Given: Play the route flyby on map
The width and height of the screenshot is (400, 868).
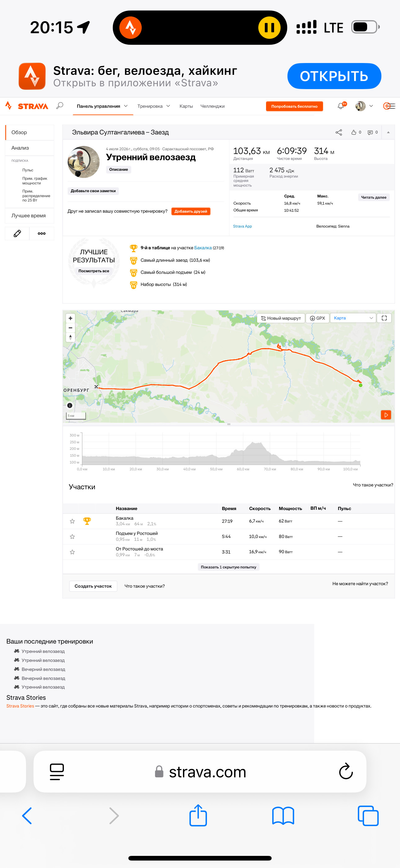Looking at the screenshot, I should pos(386,414).
